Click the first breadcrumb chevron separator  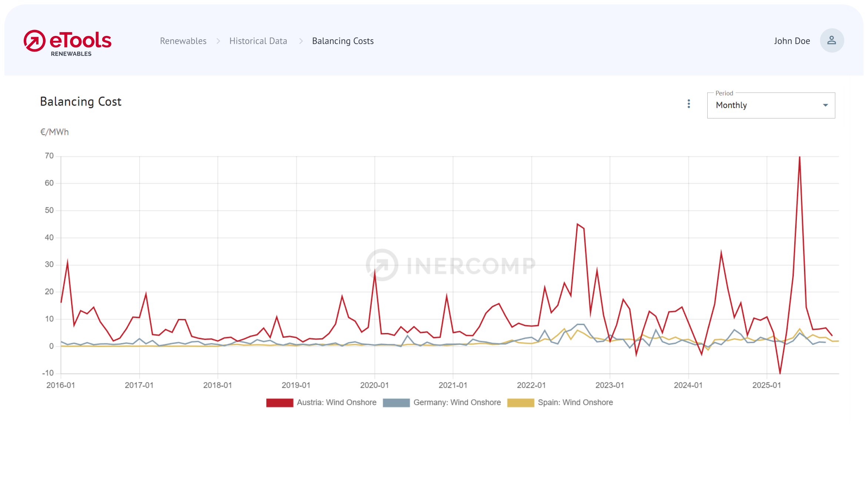coord(218,41)
